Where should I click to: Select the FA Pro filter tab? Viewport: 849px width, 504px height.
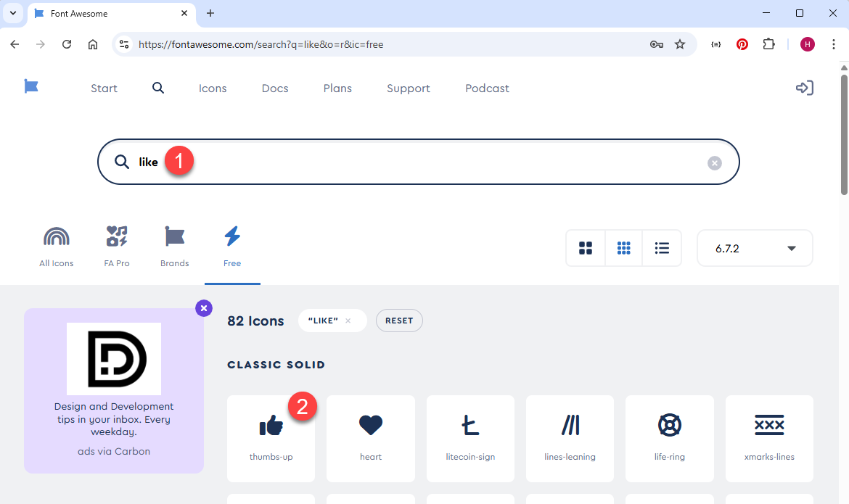point(117,247)
